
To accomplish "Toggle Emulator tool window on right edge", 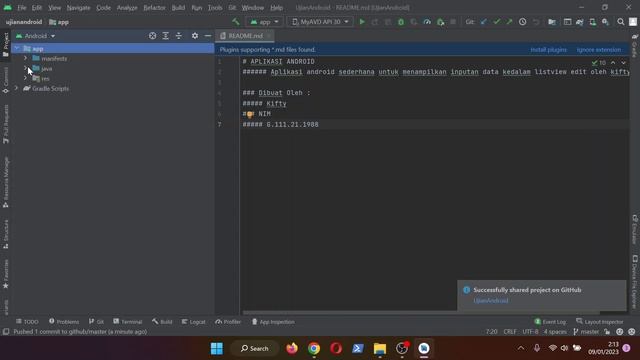I will click(635, 229).
